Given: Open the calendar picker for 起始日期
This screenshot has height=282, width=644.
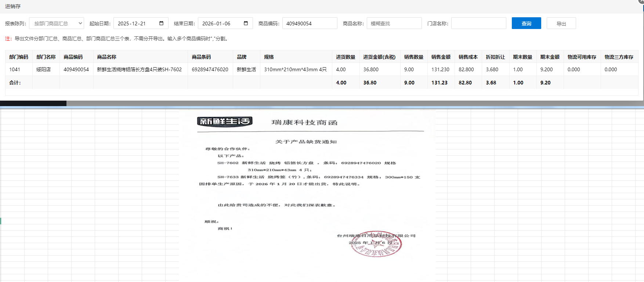Looking at the screenshot, I should click(x=161, y=23).
